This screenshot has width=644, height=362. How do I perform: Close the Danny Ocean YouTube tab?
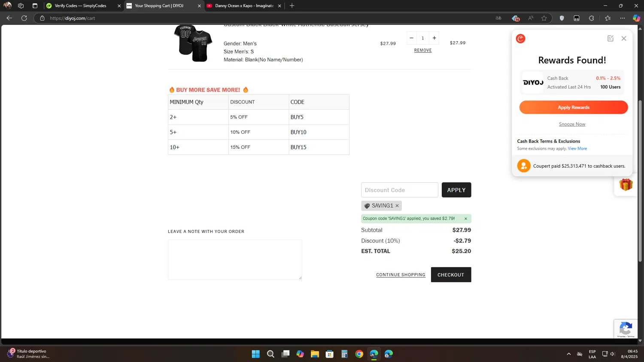(x=279, y=6)
